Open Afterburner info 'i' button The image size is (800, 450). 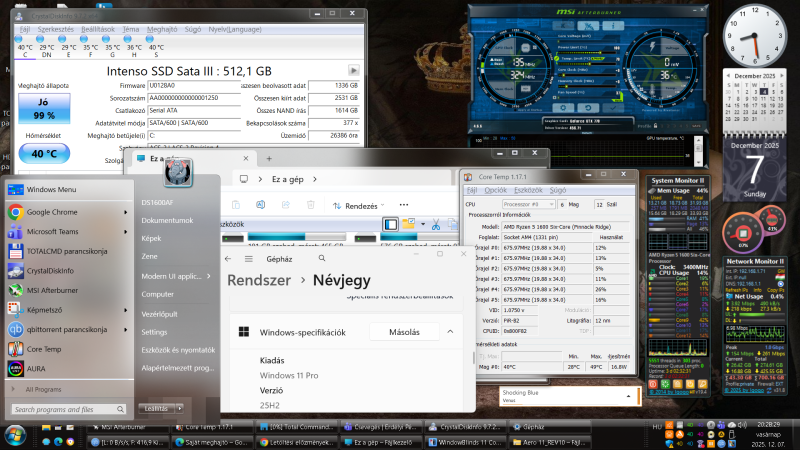(x=613, y=26)
